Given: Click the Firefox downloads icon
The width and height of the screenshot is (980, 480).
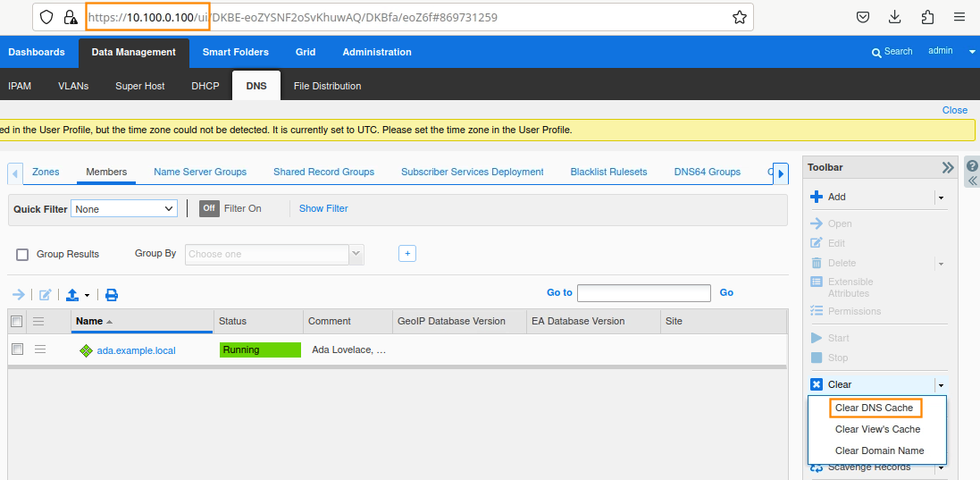Looking at the screenshot, I should pos(894,17).
